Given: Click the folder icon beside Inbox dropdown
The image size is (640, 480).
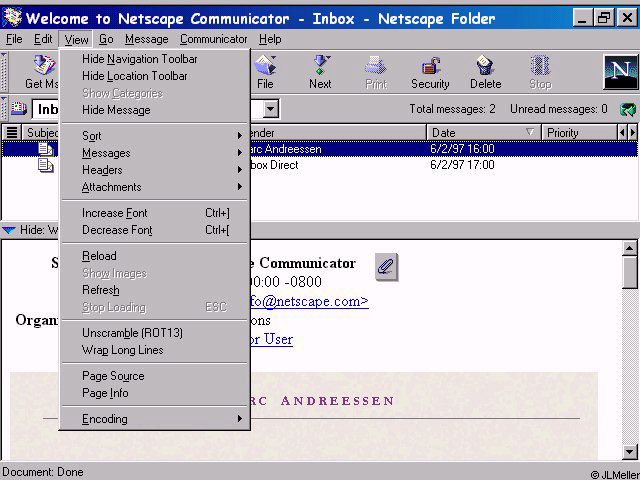Looking at the screenshot, I should click(x=18, y=109).
